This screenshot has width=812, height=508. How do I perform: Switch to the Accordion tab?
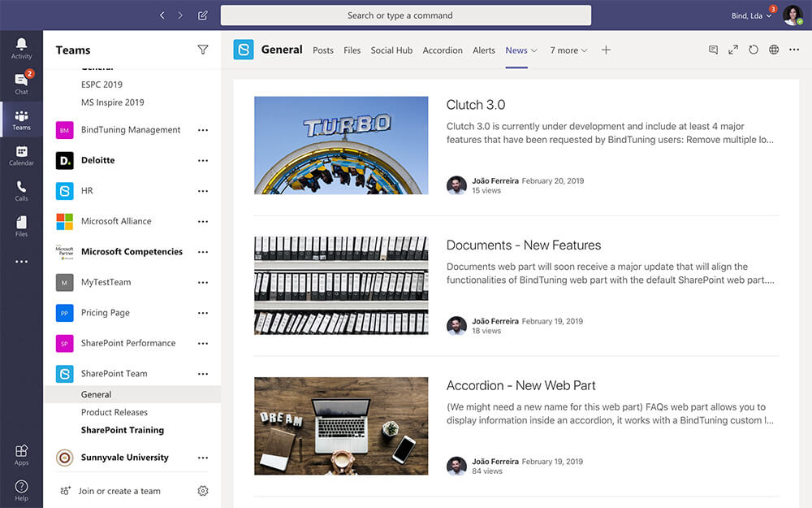443,50
